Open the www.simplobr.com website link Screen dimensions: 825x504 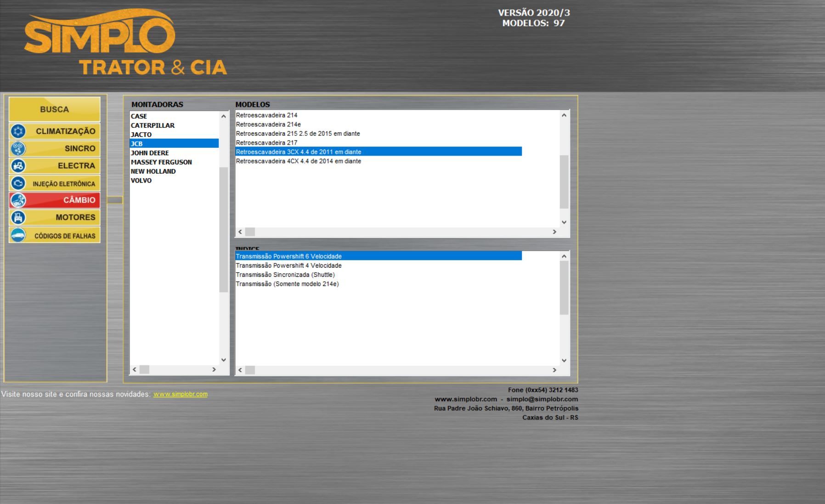pos(180,394)
